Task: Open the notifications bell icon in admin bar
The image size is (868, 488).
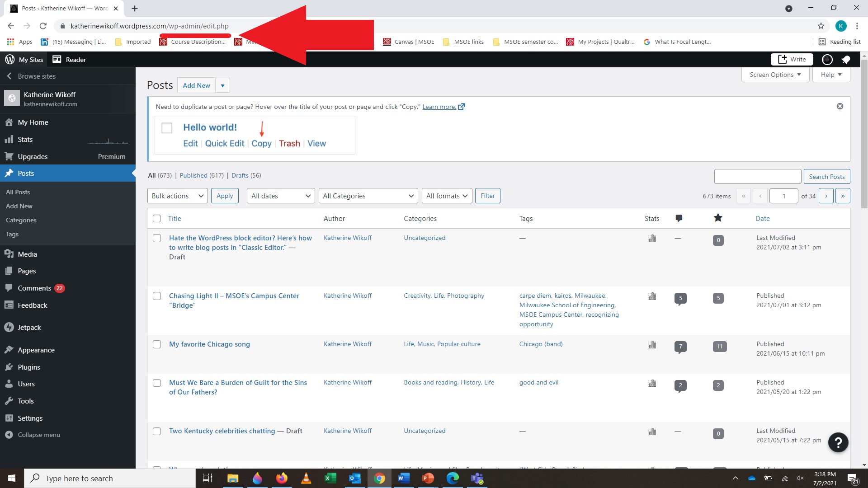Action: pos(846,60)
